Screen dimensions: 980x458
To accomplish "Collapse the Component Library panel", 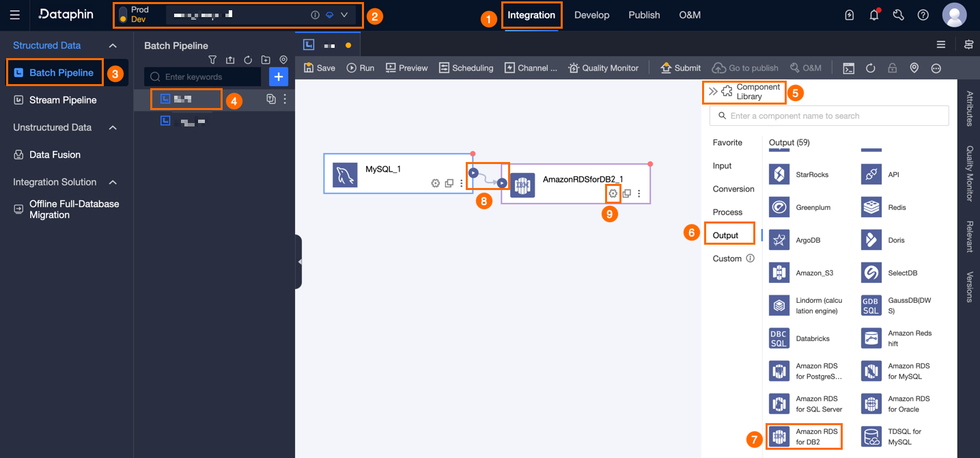I will (x=713, y=91).
